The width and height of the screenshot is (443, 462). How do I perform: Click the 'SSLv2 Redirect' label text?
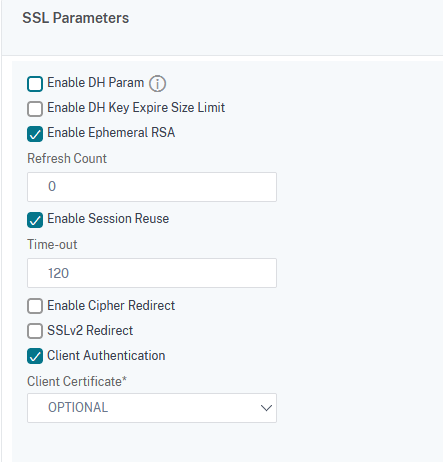pos(90,330)
